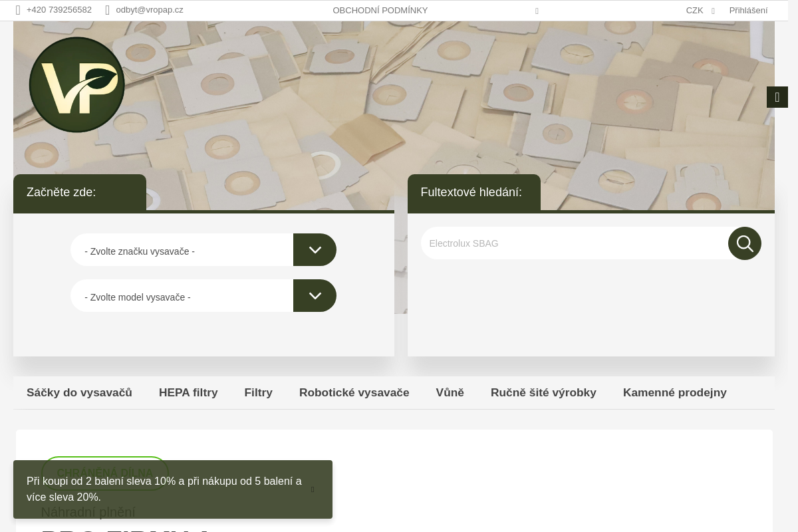Focus the Electrolux SBAG search field
798x532 pixels.
pos(574,243)
